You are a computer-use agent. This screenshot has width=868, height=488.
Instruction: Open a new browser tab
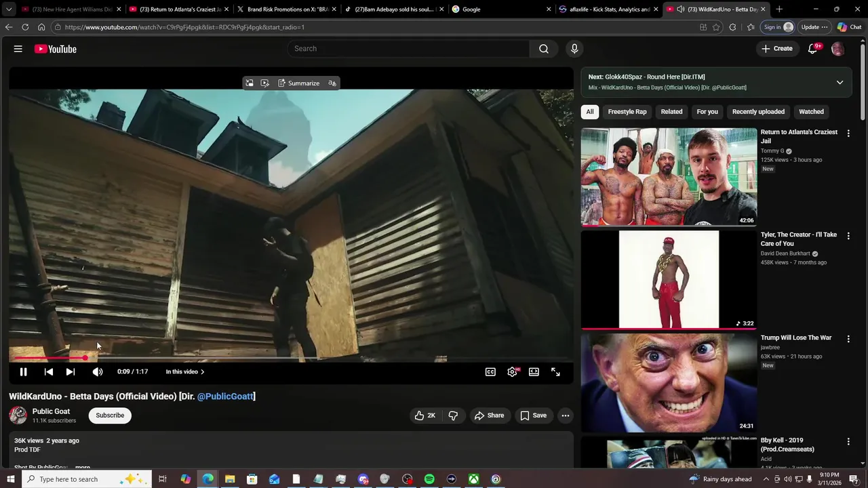(779, 9)
